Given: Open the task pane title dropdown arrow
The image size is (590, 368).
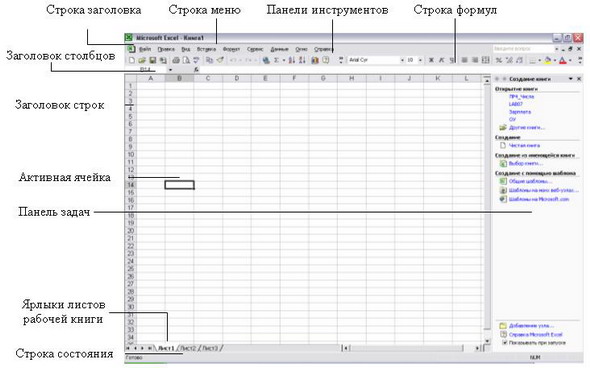Looking at the screenshot, I should [571, 79].
